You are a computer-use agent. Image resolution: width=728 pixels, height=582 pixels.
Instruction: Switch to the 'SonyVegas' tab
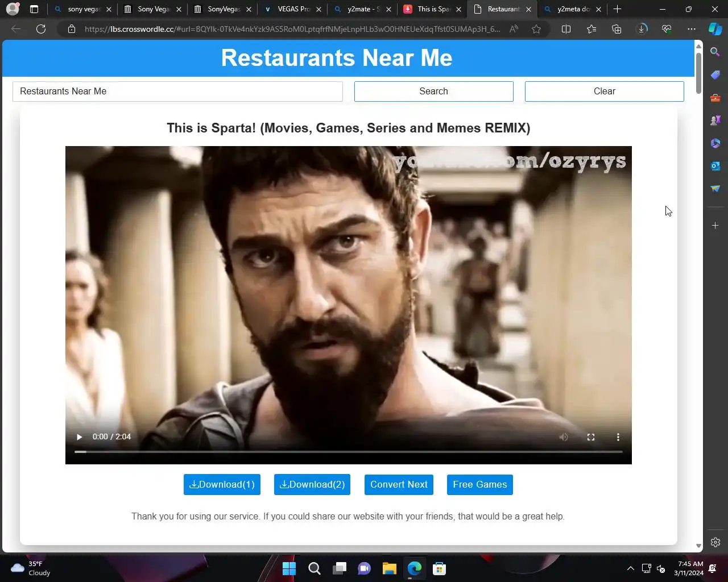click(x=223, y=9)
